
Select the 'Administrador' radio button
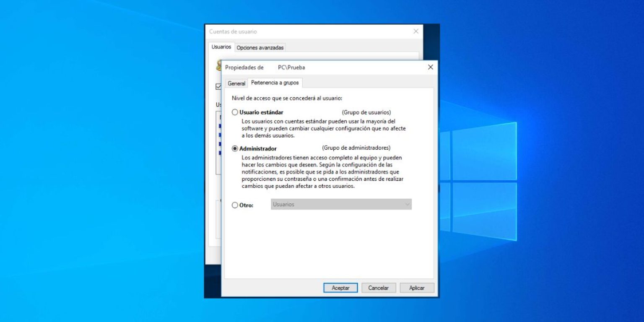click(235, 148)
